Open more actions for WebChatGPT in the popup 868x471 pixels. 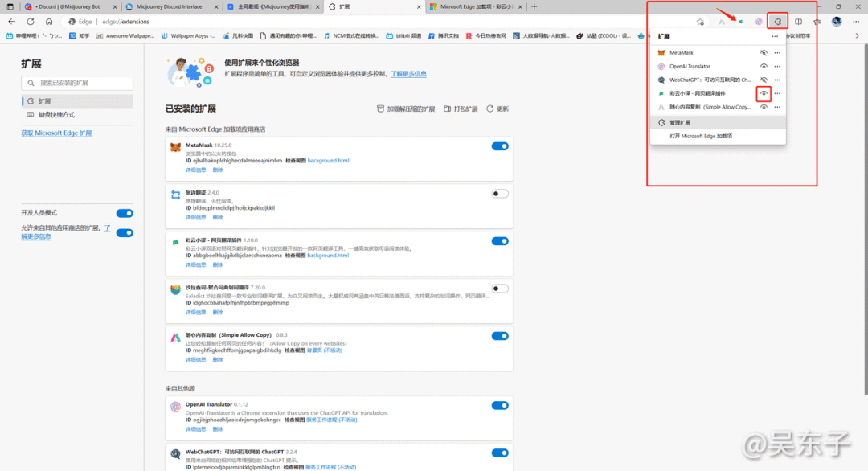click(777, 80)
